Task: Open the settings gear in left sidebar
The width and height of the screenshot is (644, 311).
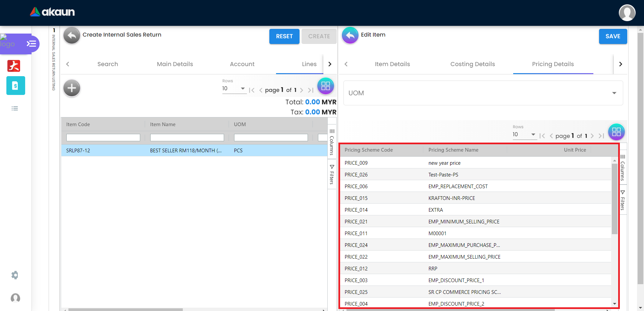Action: tap(15, 275)
